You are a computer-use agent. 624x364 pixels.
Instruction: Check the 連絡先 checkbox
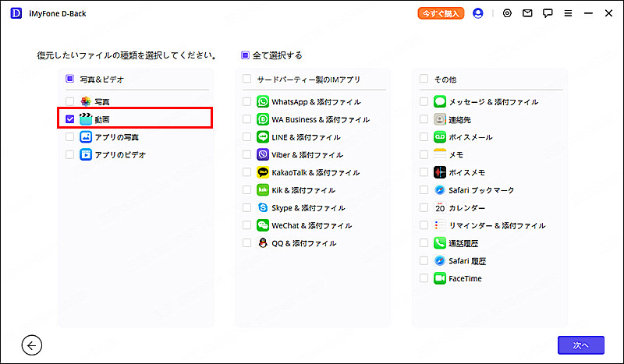click(424, 119)
